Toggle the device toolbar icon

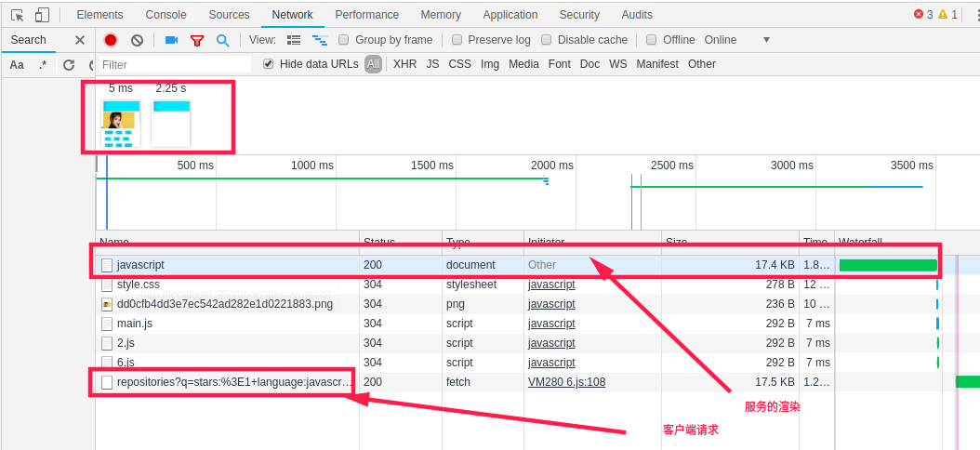click(x=42, y=15)
